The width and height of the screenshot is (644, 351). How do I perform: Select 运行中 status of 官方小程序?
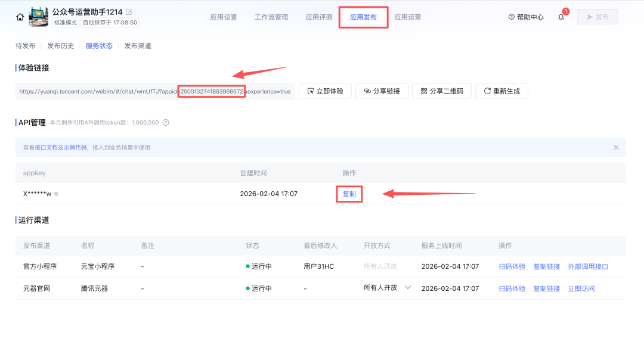pyautogui.click(x=259, y=266)
